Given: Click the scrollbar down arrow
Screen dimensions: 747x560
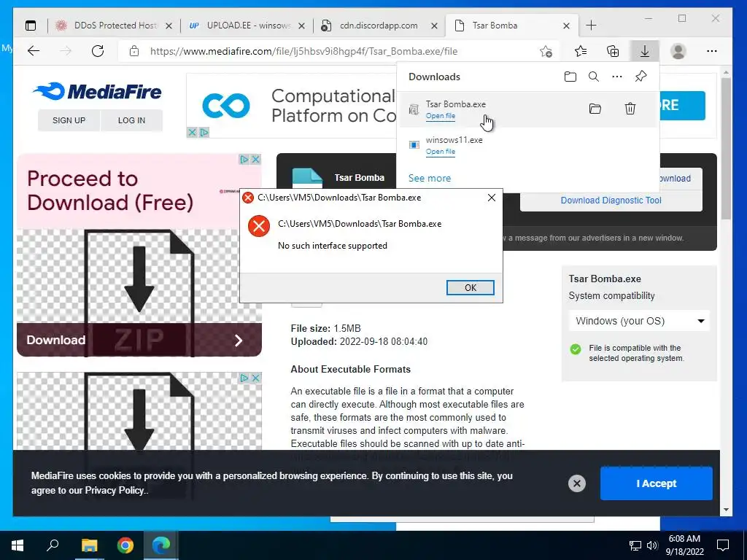Looking at the screenshot, I should [726, 510].
